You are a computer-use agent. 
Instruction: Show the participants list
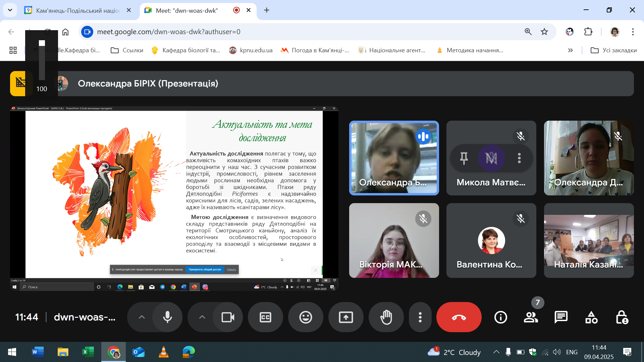531,317
